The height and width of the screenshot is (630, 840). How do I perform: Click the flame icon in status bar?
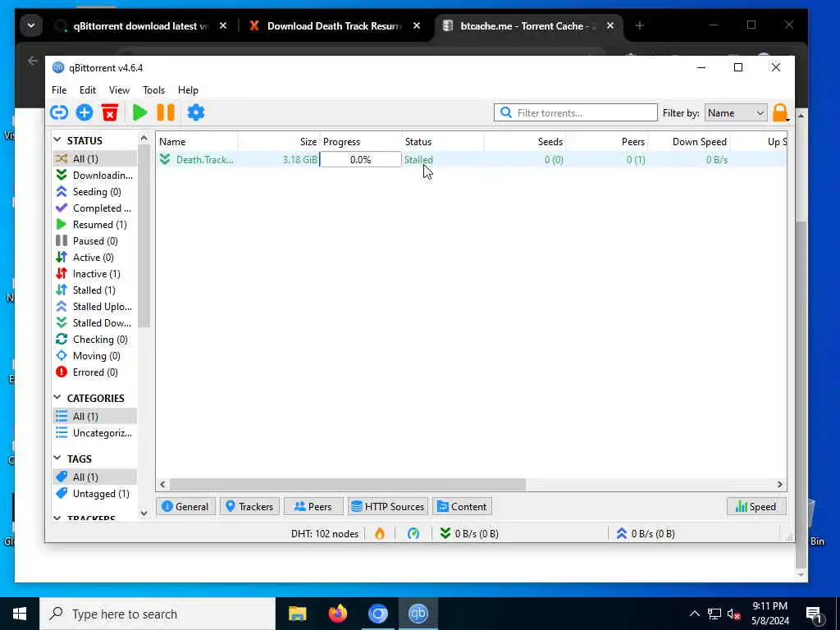380,533
